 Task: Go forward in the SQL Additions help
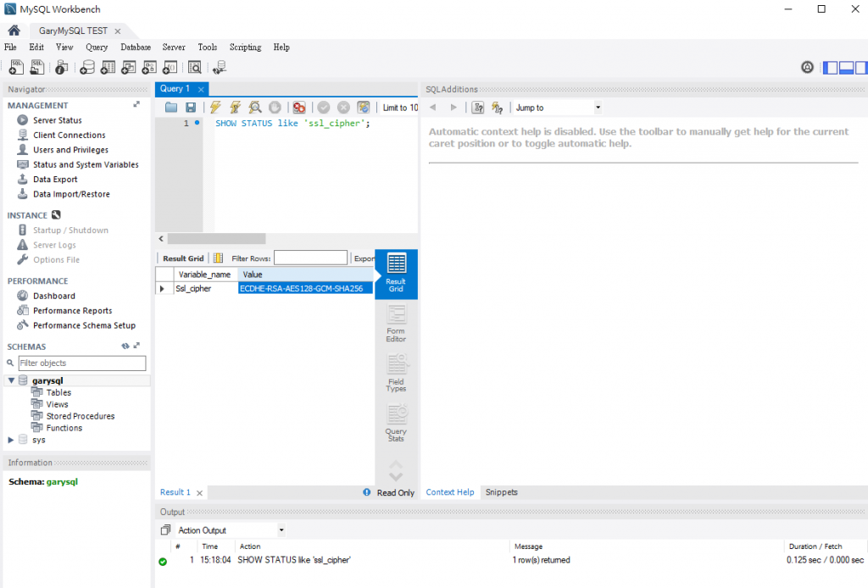tap(453, 108)
